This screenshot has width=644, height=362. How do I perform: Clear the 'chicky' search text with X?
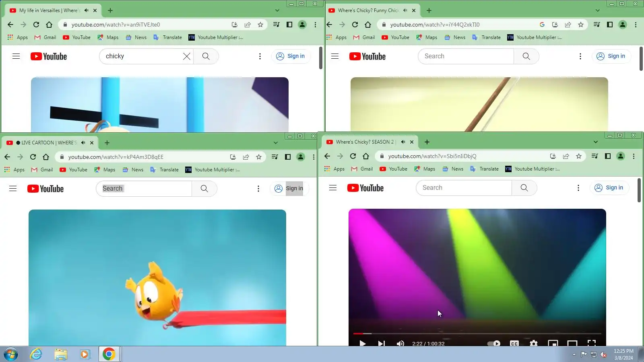pyautogui.click(x=187, y=56)
